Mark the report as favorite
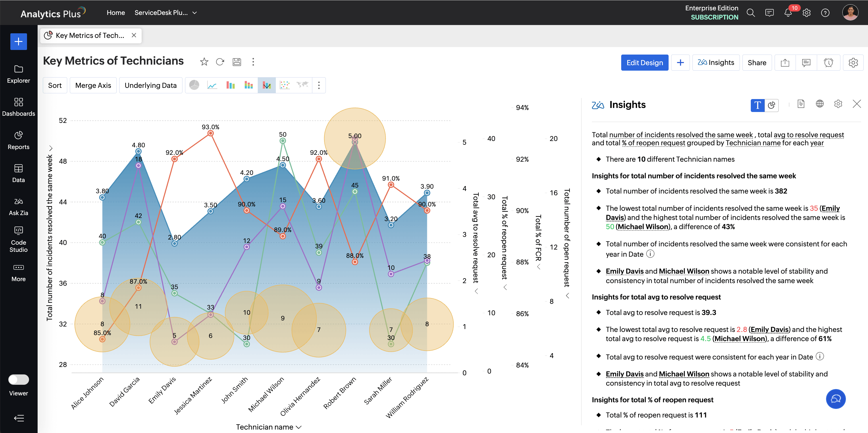 click(204, 62)
